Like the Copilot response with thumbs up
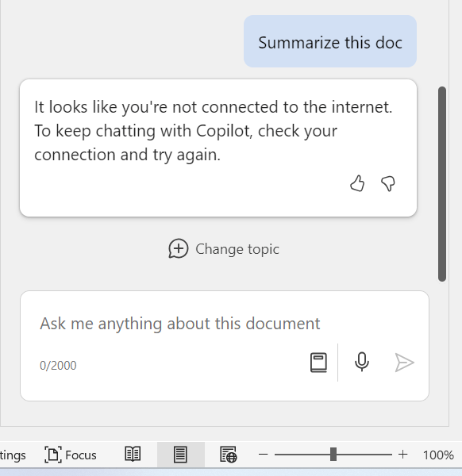The width and height of the screenshot is (462, 476). point(357,183)
